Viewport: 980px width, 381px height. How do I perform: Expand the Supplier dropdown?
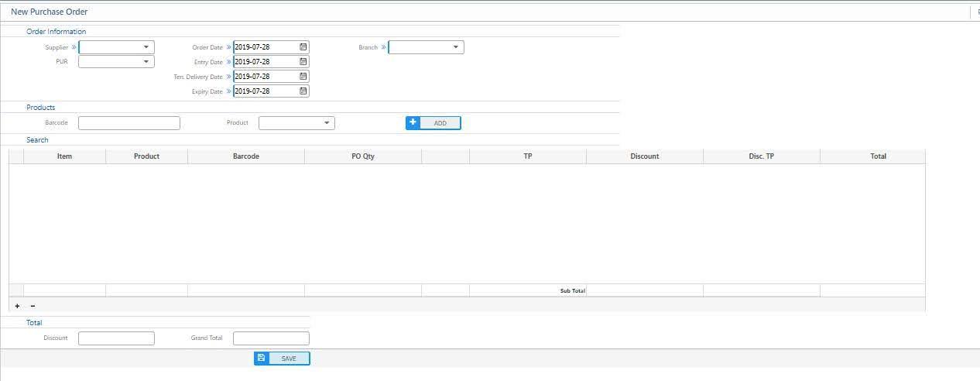(146, 47)
